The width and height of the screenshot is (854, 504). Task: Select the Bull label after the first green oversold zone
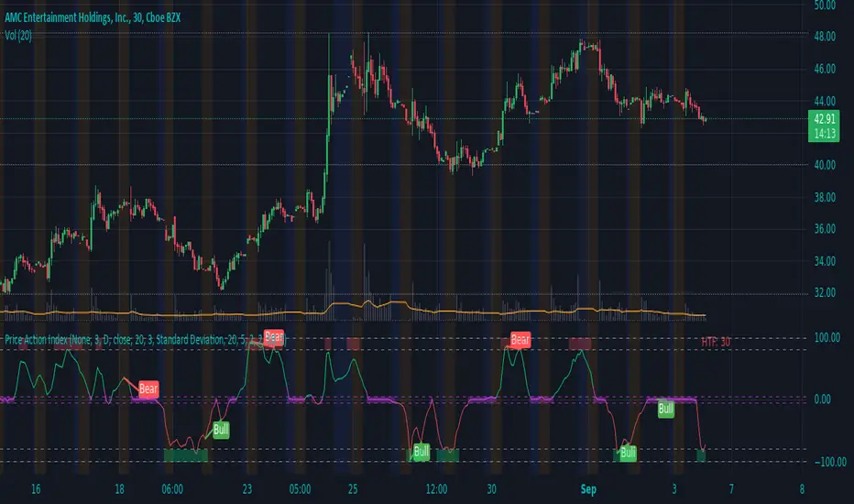point(221,430)
